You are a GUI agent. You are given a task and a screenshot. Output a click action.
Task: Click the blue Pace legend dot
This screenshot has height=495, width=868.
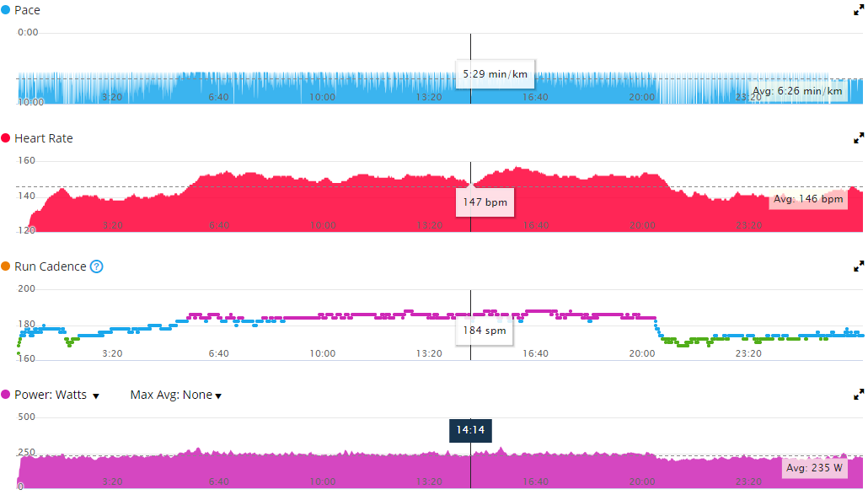(6, 10)
